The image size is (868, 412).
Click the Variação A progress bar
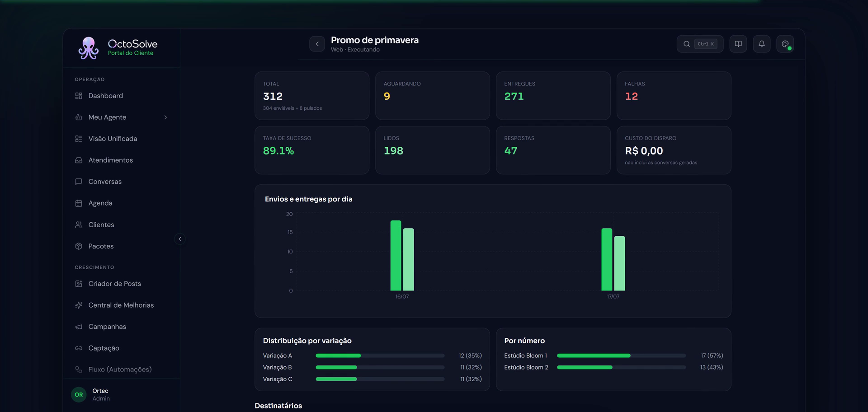(x=380, y=356)
